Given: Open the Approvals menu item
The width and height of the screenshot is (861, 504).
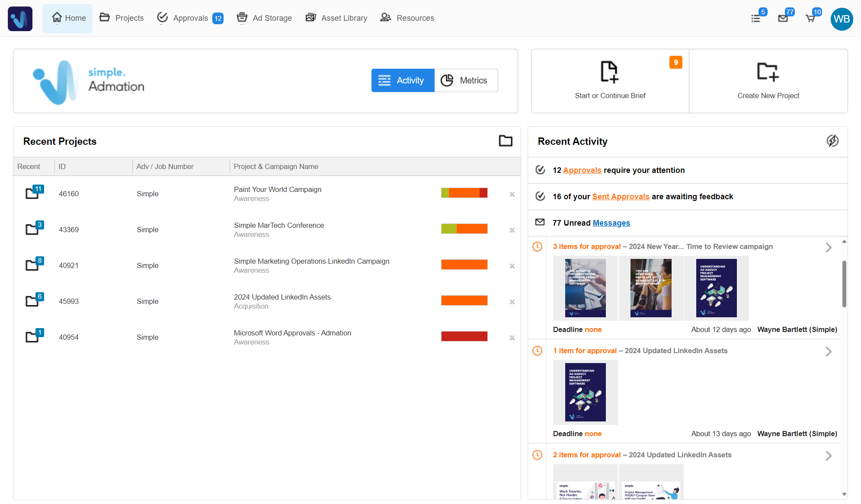Looking at the screenshot, I should click(190, 18).
